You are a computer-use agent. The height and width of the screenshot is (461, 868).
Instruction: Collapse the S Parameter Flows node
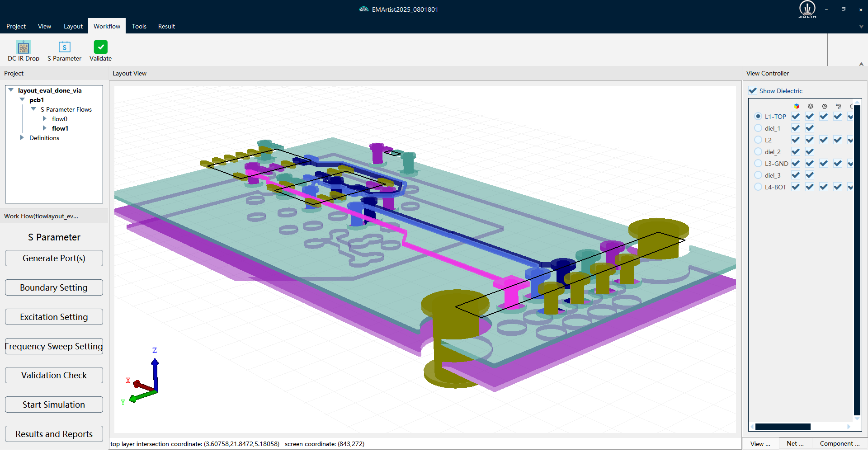coord(33,109)
